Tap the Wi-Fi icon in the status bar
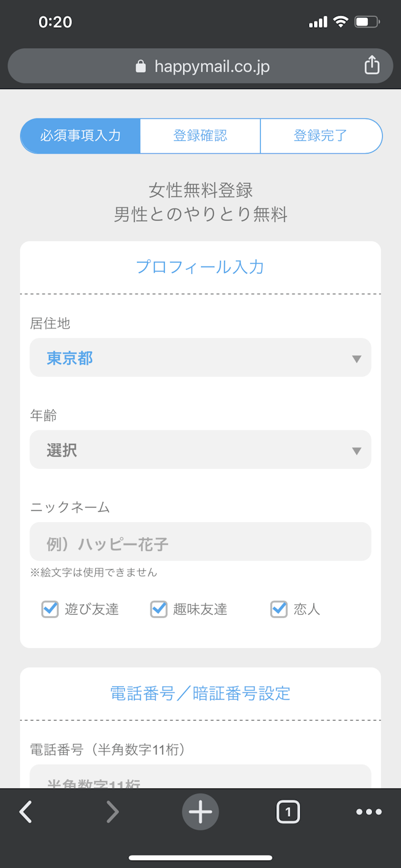Viewport: 401px width, 868px height. click(x=340, y=21)
